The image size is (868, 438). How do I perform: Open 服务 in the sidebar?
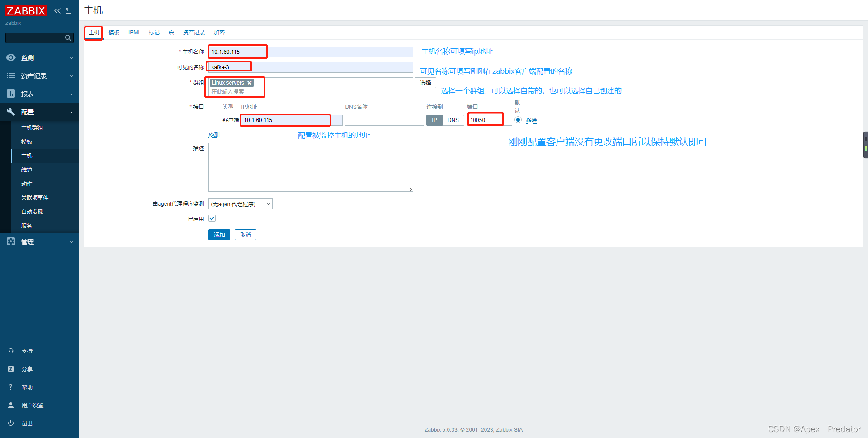pos(45,226)
